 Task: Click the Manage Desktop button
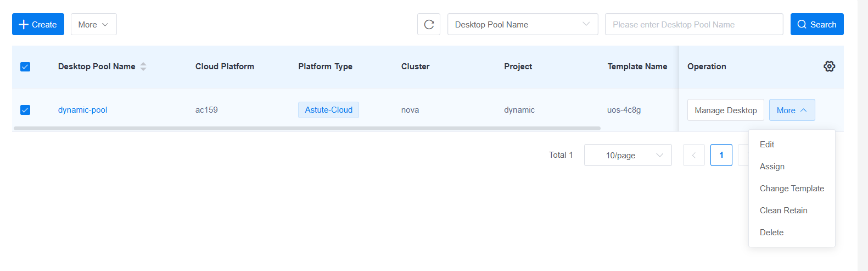[725, 110]
